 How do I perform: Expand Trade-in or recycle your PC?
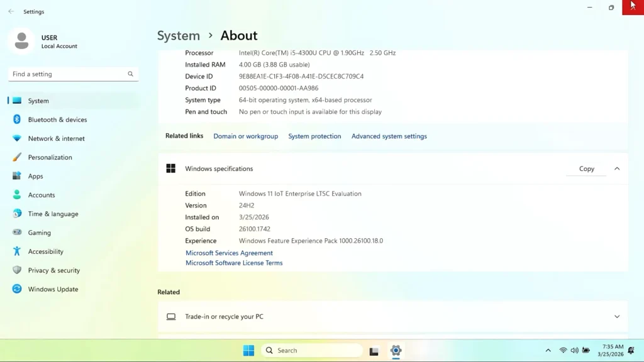(617, 317)
